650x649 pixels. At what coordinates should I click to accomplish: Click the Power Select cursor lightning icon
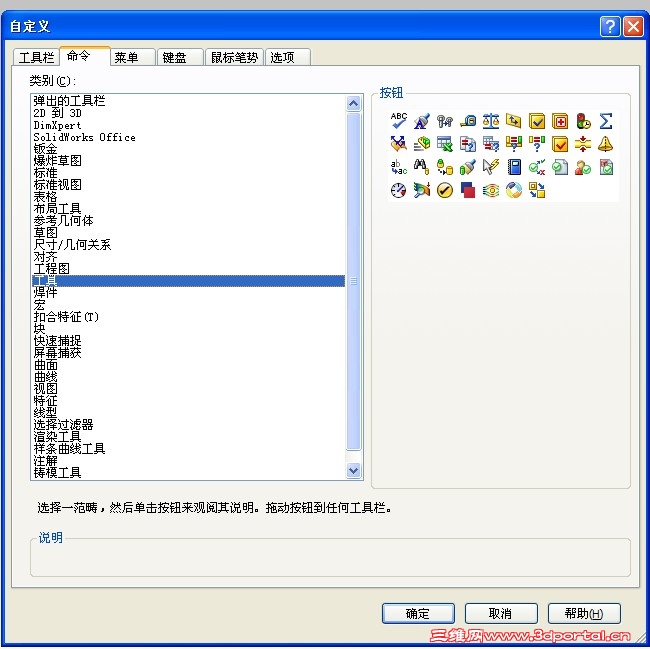(491, 167)
